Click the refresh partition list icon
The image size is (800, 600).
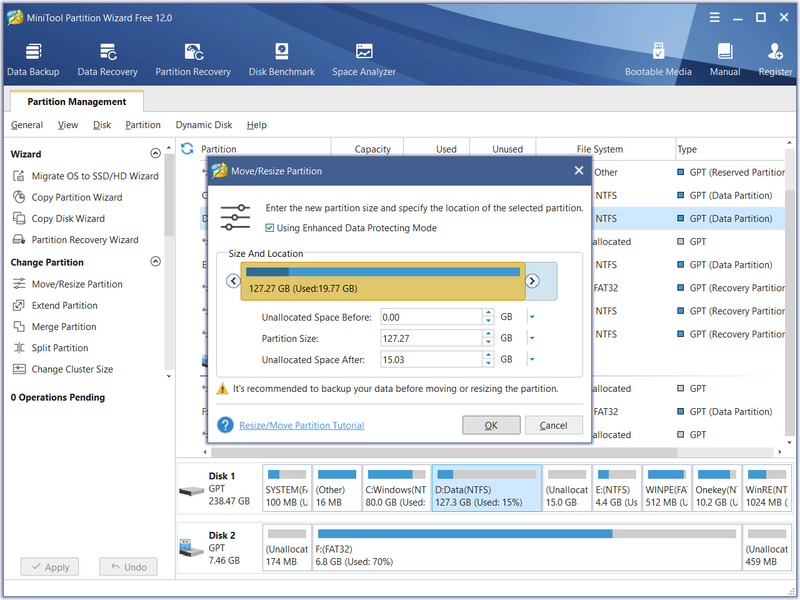[187, 148]
